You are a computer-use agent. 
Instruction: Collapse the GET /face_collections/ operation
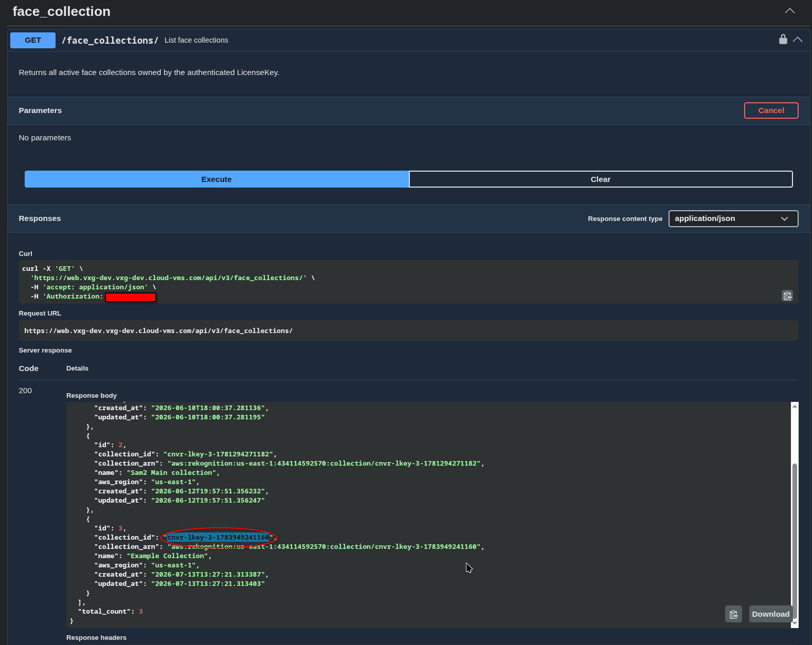(798, 40)
